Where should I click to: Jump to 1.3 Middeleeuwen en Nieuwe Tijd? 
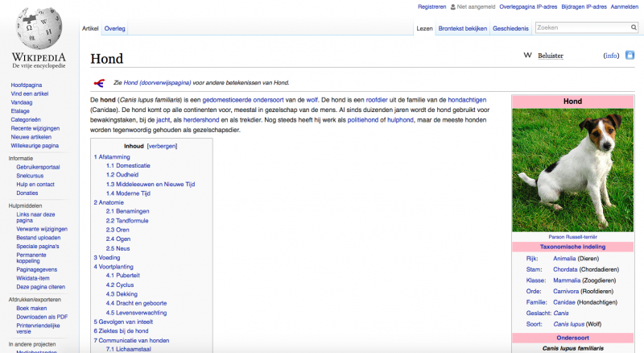pyautogui.click(x=151, y=185)
